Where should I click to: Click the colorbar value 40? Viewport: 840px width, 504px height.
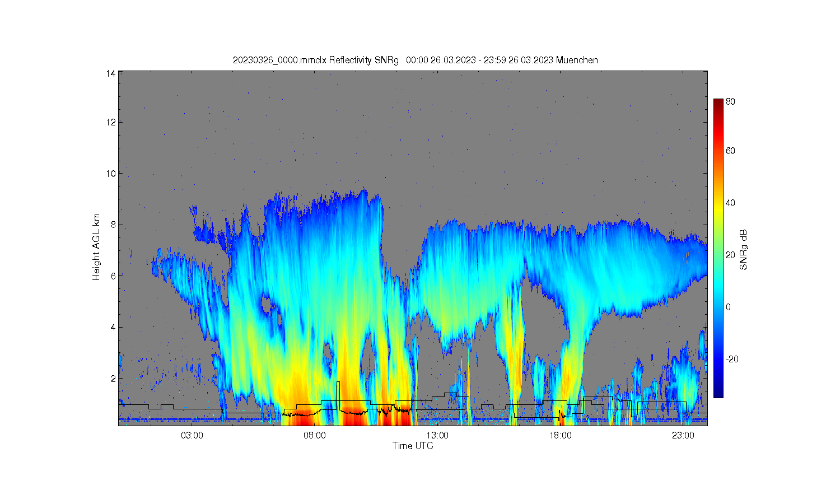pyautogui.click(x=730, y=203)
